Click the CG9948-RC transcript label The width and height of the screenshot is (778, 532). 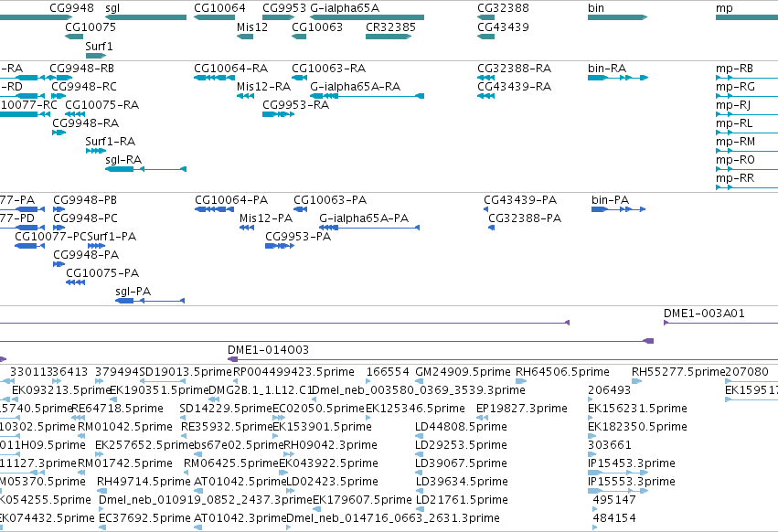click(84, 87)
